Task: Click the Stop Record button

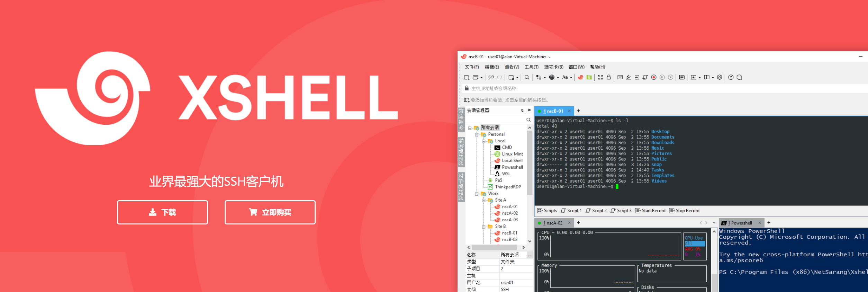Action: 684,211
